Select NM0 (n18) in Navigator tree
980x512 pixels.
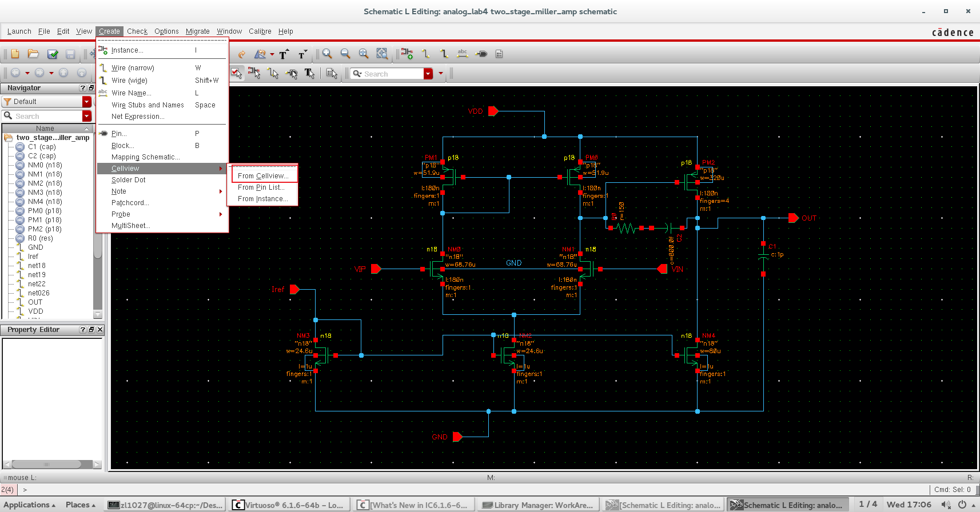pos(45,165)
